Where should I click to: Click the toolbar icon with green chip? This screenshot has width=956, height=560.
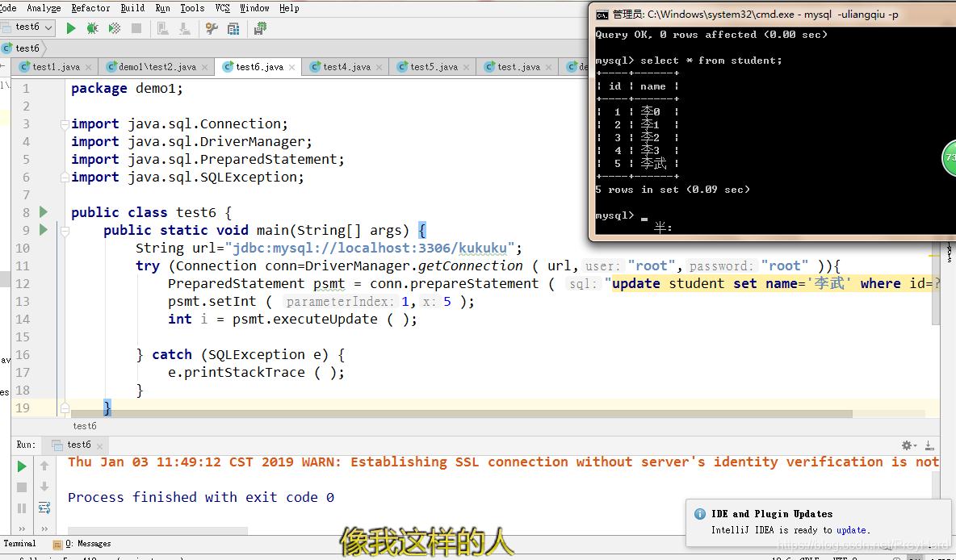tap(260, 28)
